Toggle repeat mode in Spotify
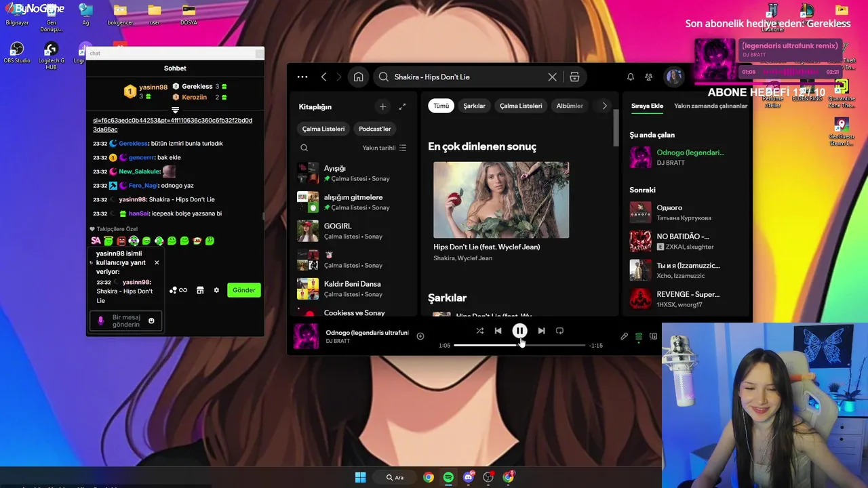This screenshot has height=488, width=868. (x=559, y=331)
